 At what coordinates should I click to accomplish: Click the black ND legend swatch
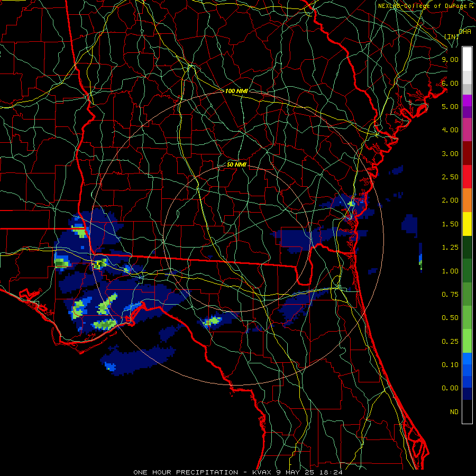pos(467,411)
